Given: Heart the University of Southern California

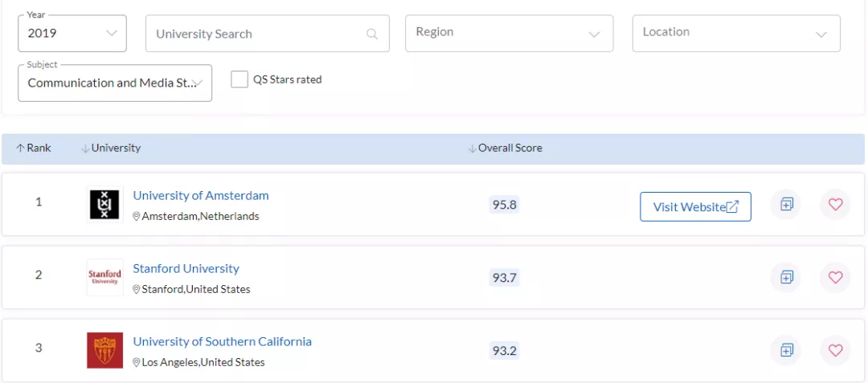Looking at the screenshot, I should click(835, 350).
